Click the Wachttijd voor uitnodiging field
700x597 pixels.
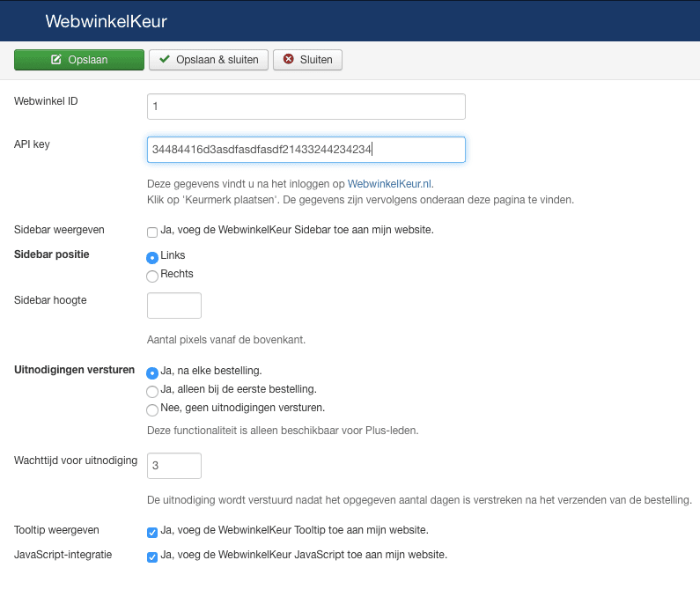[174, 466]
